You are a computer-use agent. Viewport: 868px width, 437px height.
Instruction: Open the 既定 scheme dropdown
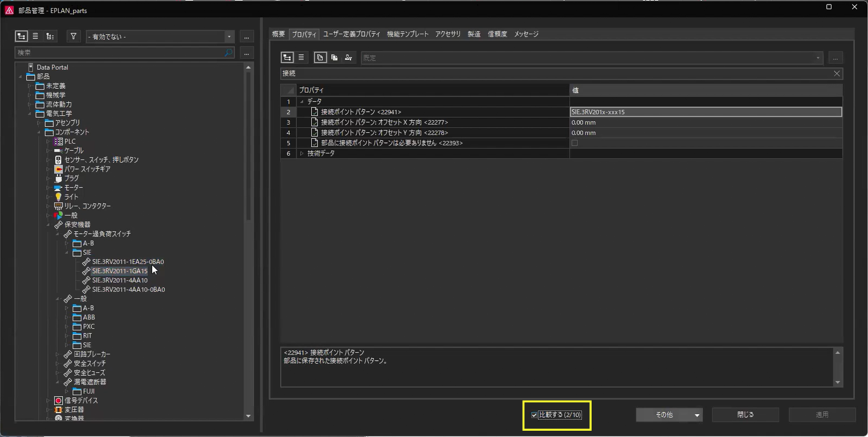[x=818, y=58]
